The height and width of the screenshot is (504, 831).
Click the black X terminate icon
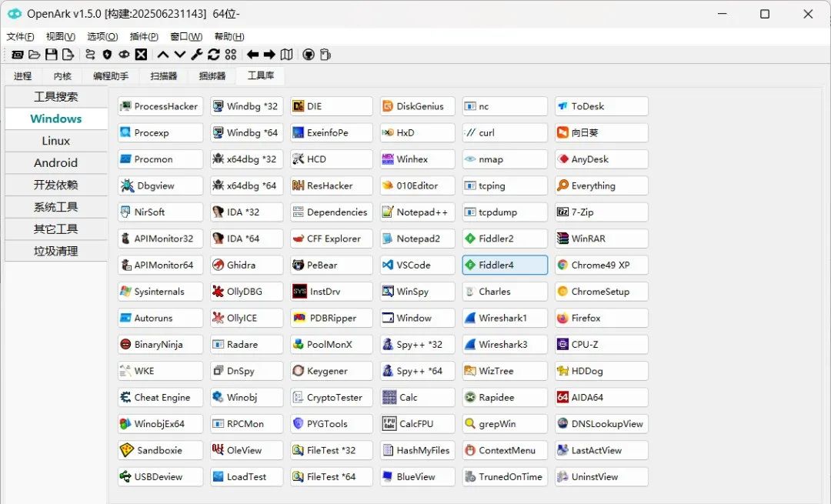[x=142, y=55]
